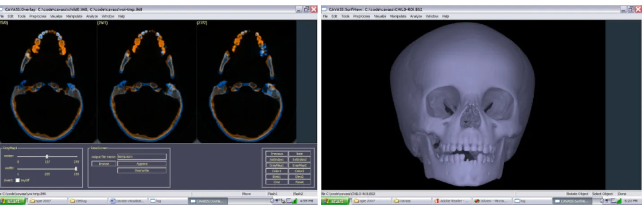Open Debug folder taskbar item

coord(88,201)
